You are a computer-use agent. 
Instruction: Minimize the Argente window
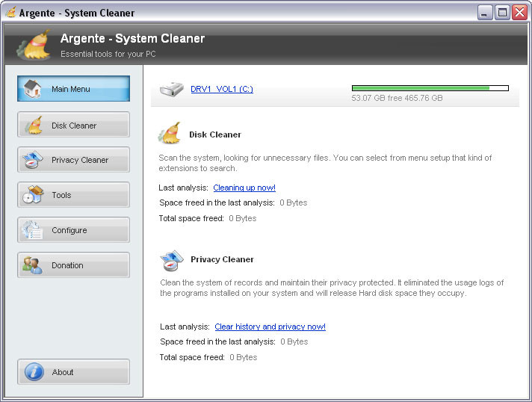tap(485, 13)
